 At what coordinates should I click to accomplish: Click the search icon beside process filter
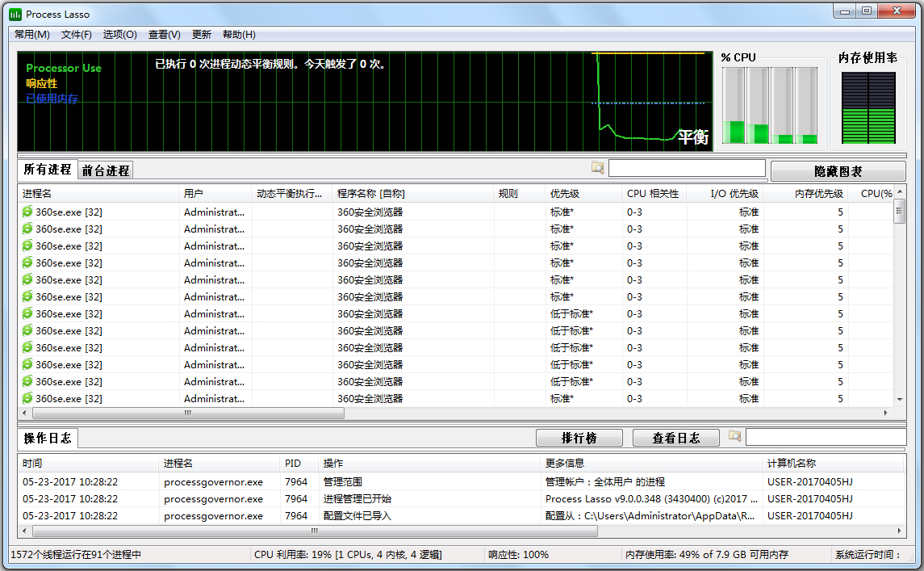coord(597,168)
